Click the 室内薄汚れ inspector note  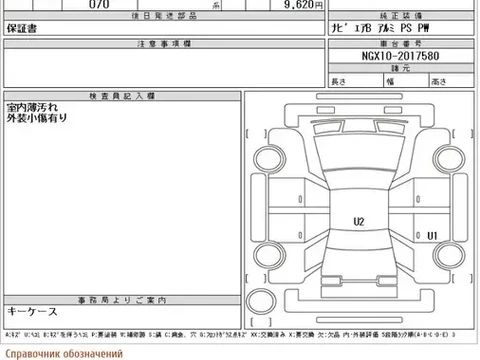point(32,107)
